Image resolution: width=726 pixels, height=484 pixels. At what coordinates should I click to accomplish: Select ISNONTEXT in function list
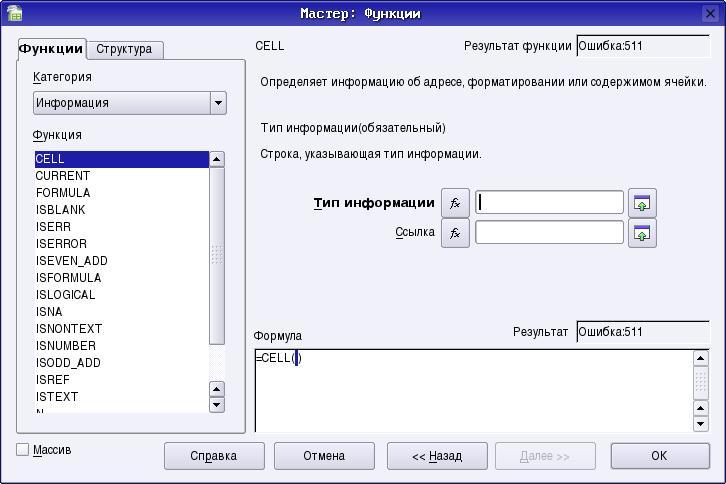point(122,329)
